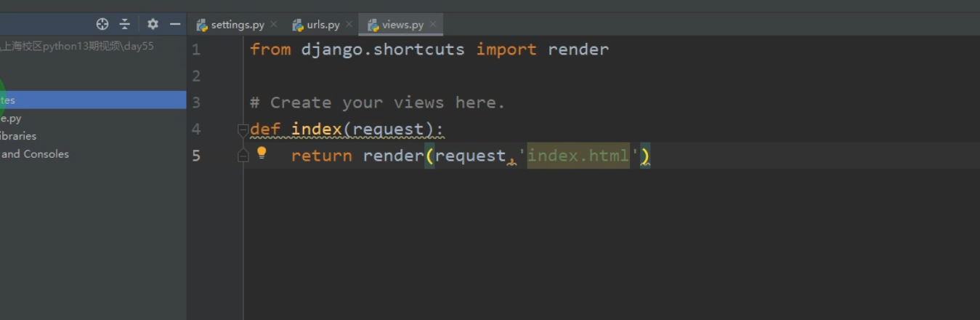Hide the project panel with minimize icon
This screenshot has width=980, height=320.
175,24
